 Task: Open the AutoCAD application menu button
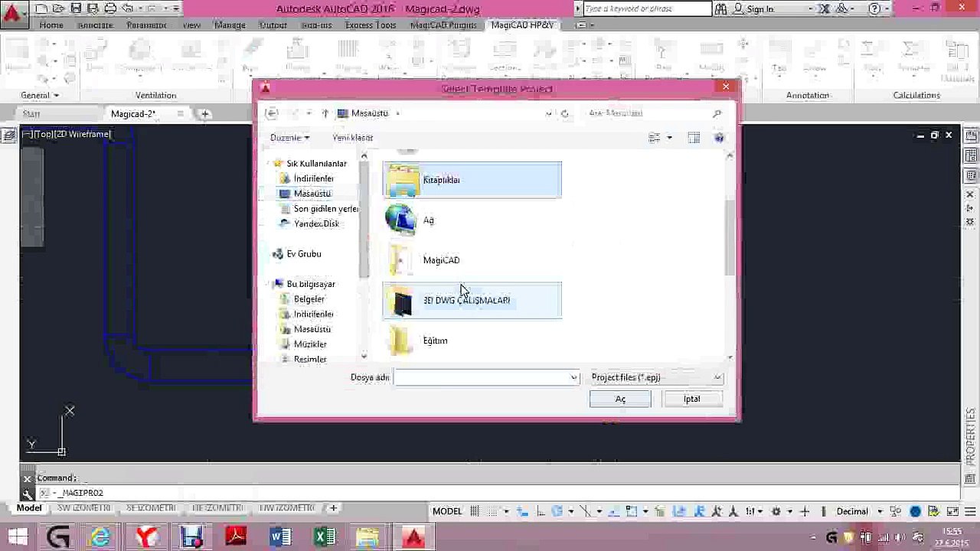tap(14, 13)
